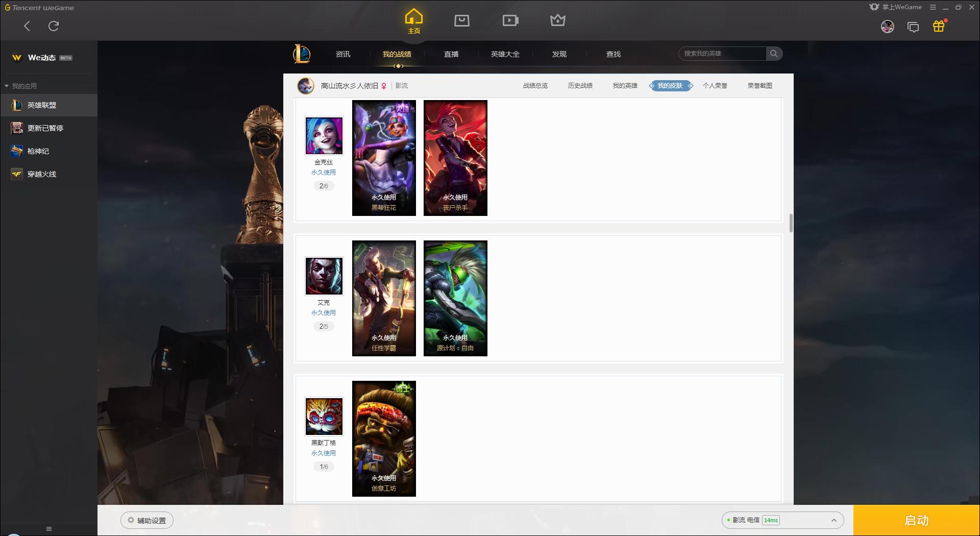980x536 pixels.
Task: Switch to 我的英雄 sub-tab
Action: pos(625,86)
